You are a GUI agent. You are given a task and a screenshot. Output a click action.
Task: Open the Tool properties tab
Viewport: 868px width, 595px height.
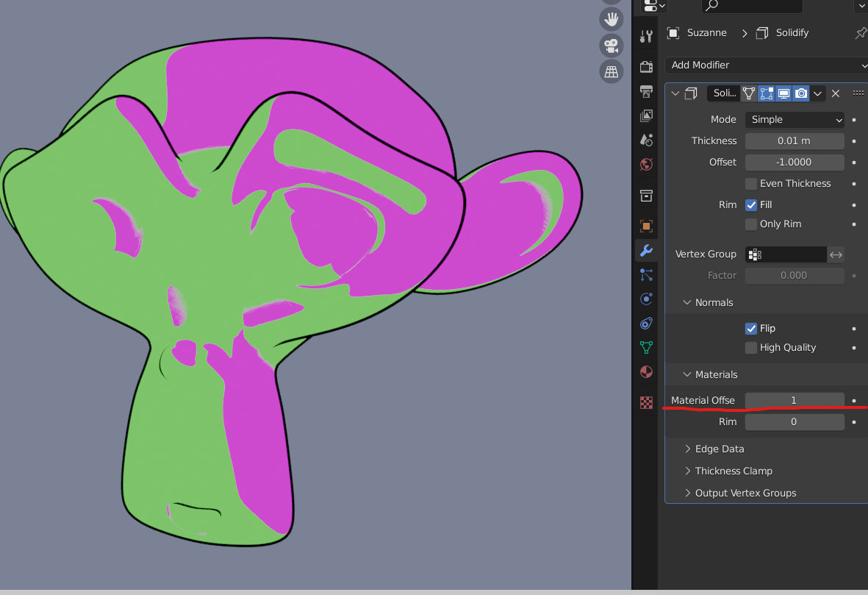(x=646, y=37)
